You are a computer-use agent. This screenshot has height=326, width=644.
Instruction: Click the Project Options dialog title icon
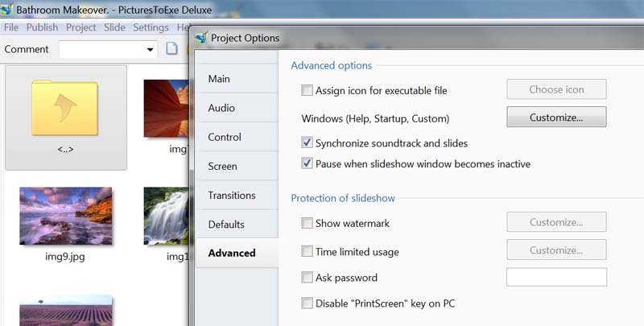tap(201, 37)
